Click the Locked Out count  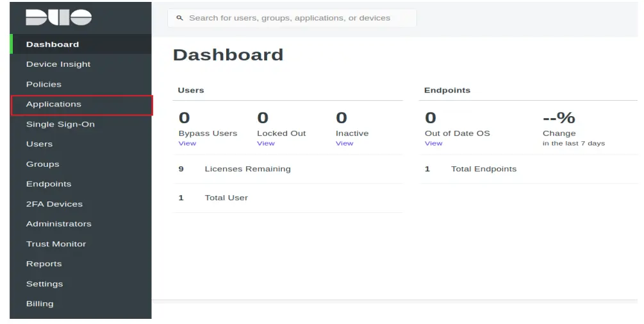tap(263, 118)
